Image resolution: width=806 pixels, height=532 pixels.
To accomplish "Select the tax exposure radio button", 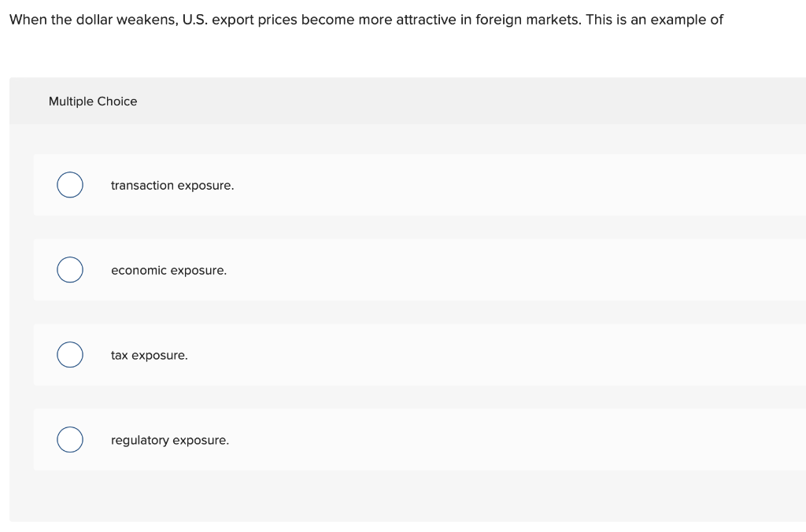I will tap(69, 355).
